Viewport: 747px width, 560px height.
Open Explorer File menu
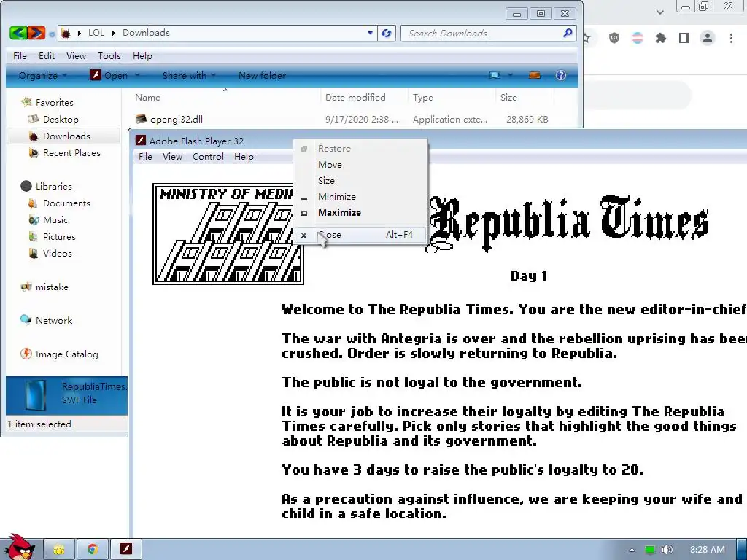tap(20, 55)
